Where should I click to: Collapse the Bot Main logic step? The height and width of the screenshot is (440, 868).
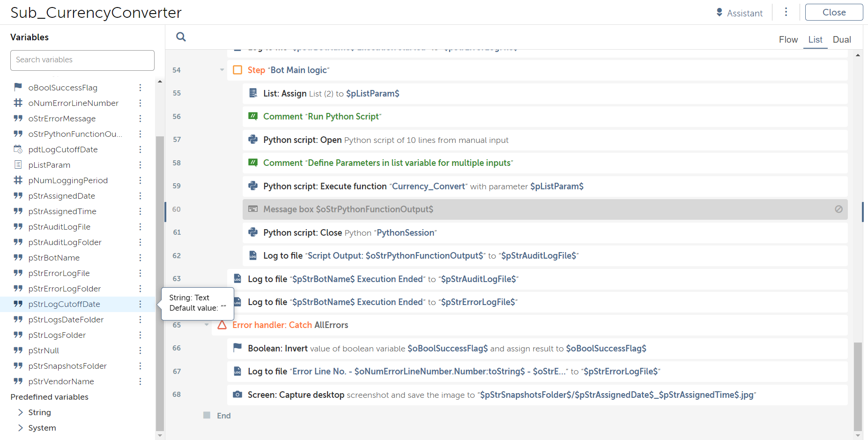point(222,70)
